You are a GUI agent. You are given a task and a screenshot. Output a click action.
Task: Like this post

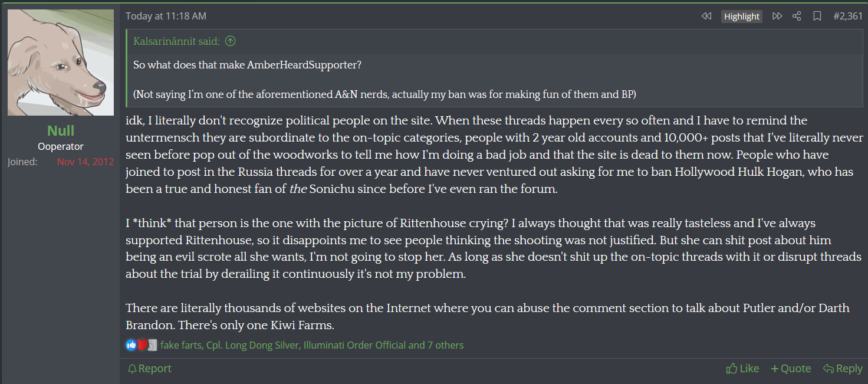[743, 369]
